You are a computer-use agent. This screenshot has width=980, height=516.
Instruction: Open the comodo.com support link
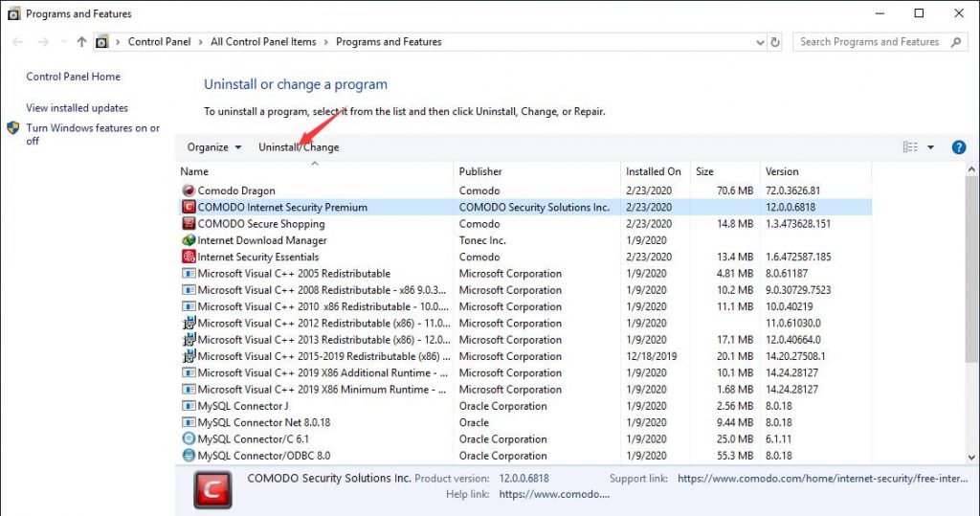coord(822,479)
